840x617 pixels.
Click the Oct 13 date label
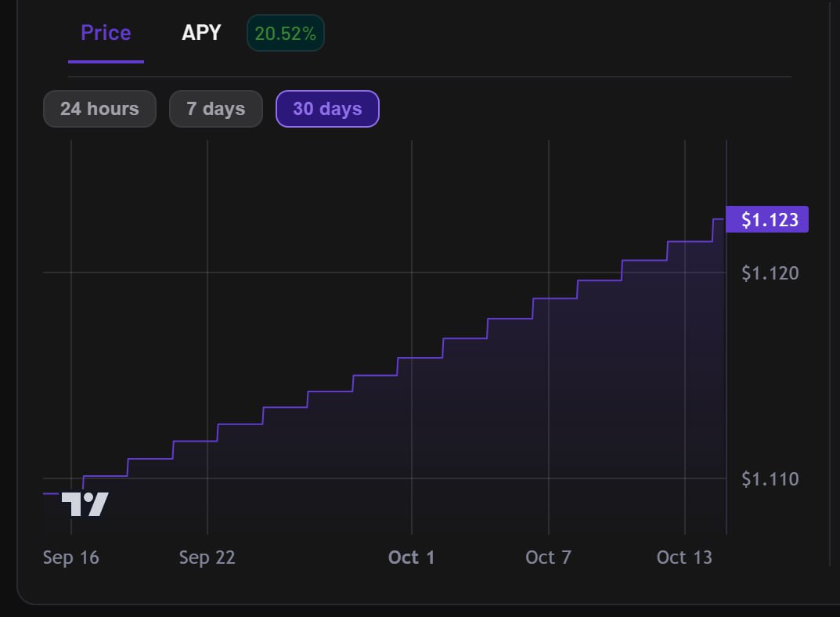tap(684, 557)
